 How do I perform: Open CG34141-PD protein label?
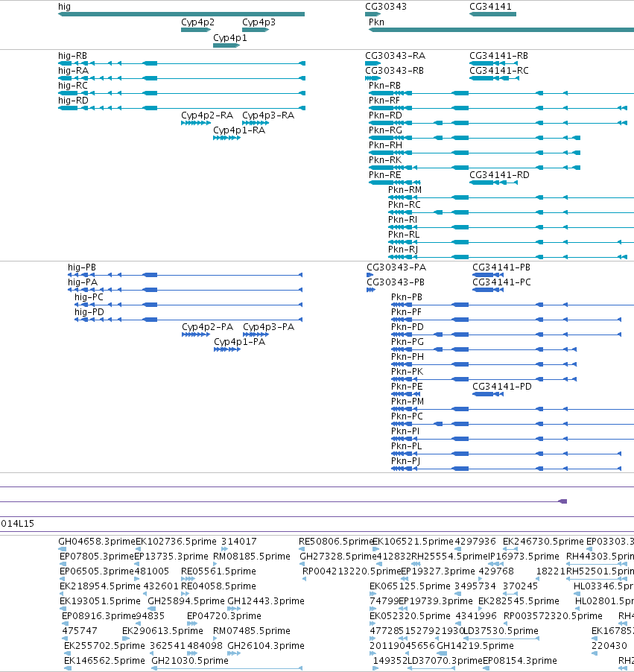coord(502,387)
